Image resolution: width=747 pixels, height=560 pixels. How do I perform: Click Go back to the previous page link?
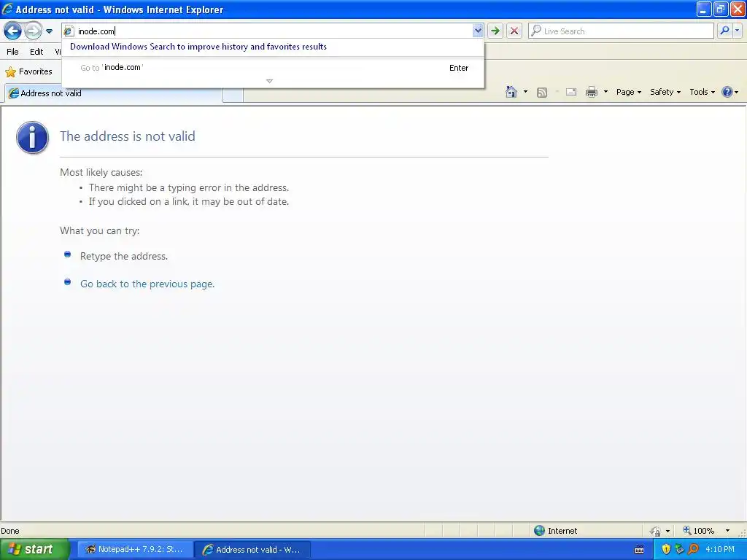point(147,284)
